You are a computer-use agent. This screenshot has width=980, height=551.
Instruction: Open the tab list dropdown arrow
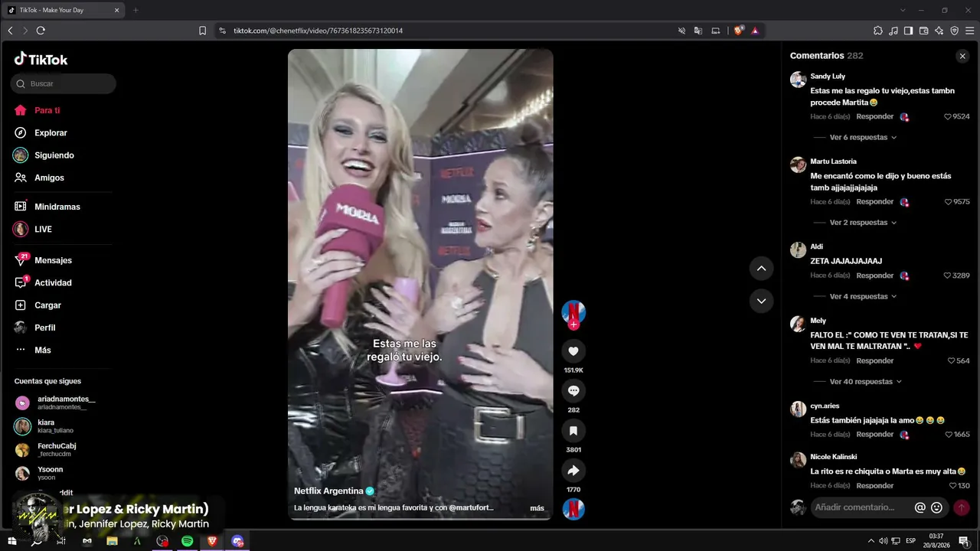click(903, 10)
